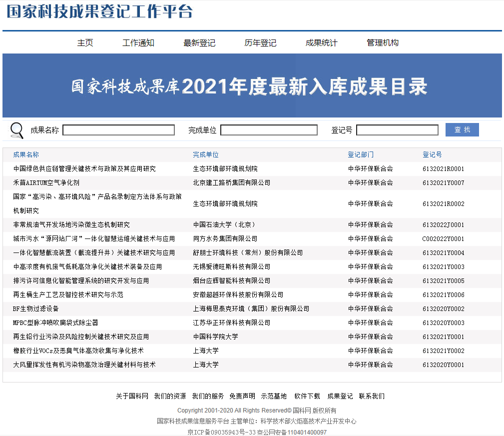Screen dimensions: 504x436
Task: Click the 关于国科网 footer link
Action: coord(132,396)
